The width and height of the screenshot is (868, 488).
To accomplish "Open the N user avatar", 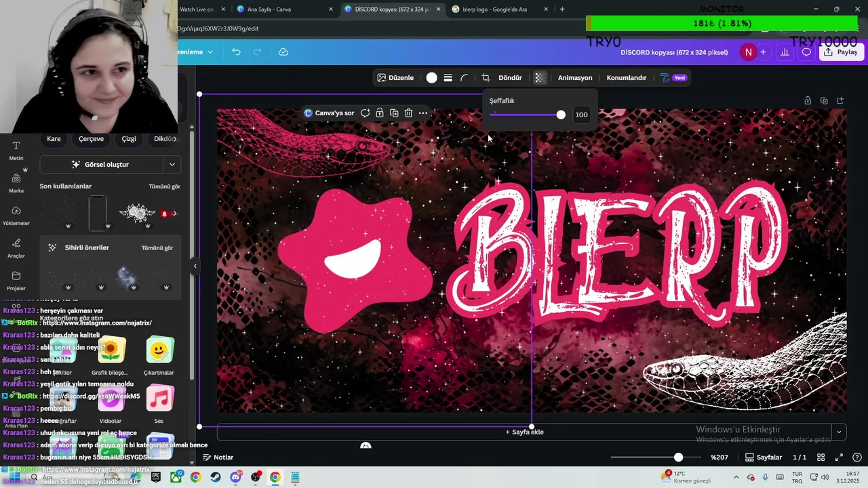I will [748, 52].
